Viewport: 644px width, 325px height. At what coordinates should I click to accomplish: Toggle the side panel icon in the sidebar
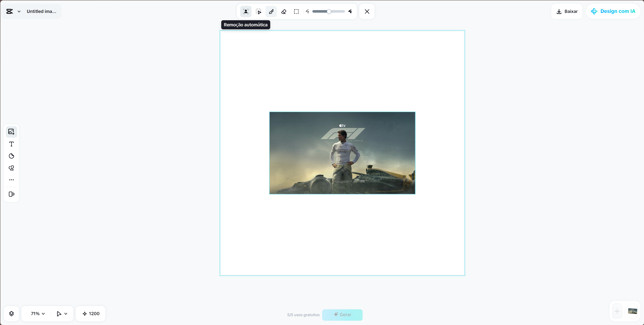click(11, 194)
